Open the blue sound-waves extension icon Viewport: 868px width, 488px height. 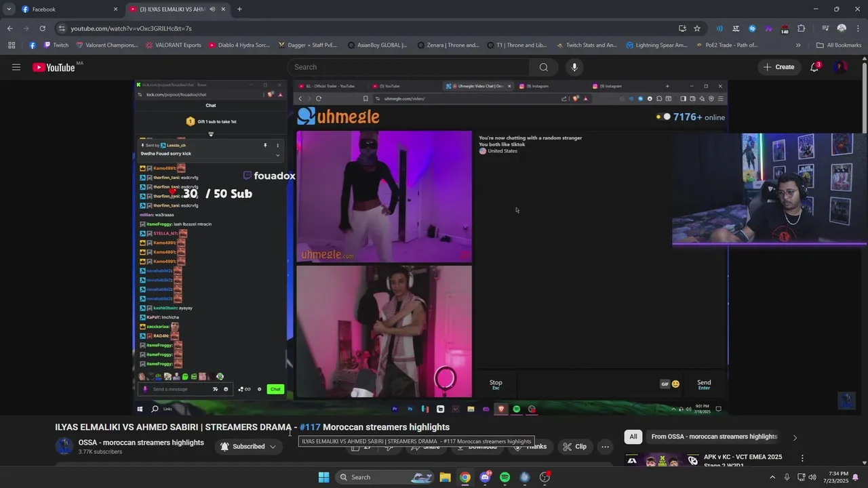point(719,28)
